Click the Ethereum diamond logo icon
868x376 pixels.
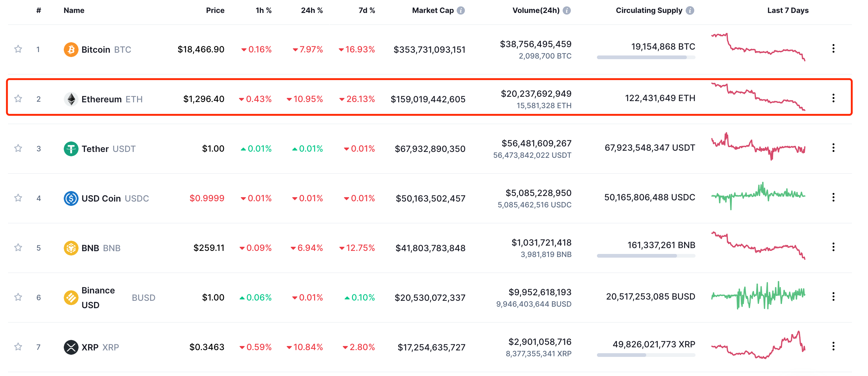(71, 99)
